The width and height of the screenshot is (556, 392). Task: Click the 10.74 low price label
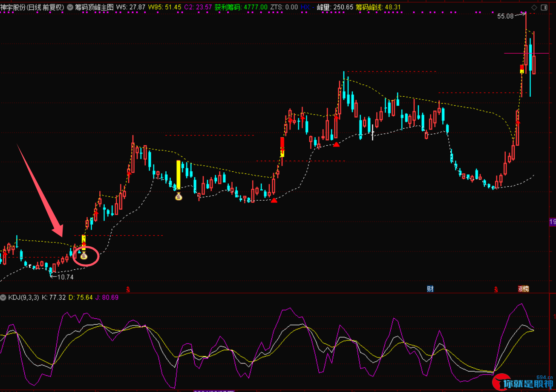click(x=66, y=277)
